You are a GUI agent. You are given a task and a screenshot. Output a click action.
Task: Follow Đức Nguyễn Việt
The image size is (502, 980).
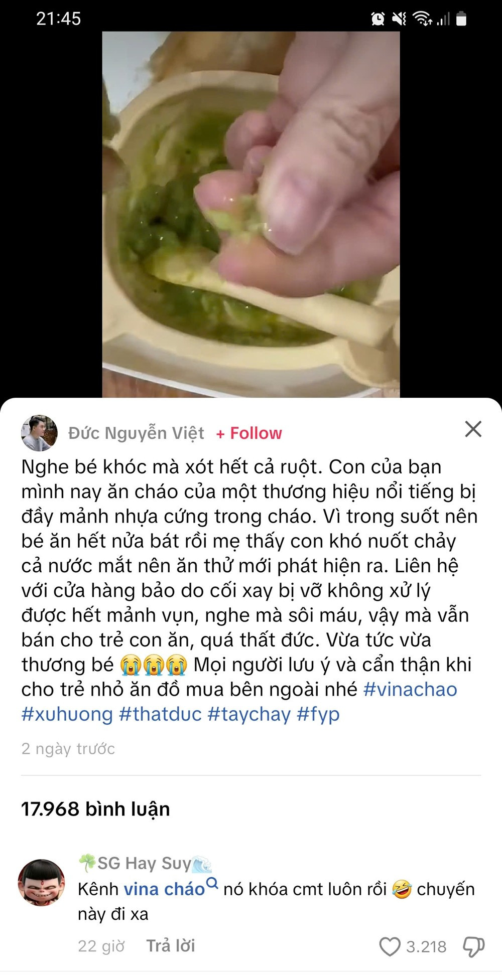(x=249, y=433)
